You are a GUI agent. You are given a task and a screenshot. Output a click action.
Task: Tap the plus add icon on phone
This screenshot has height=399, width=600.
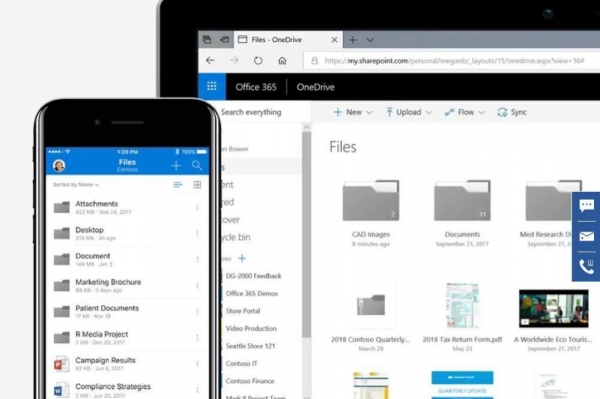click(176, 166)
